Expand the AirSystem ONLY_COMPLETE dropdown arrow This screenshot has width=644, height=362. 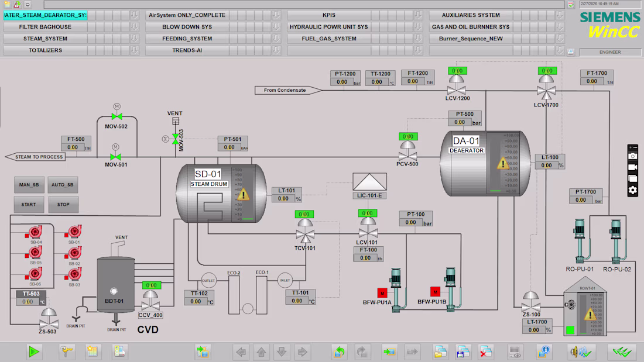pyautogui.click(x=276, y=15)
